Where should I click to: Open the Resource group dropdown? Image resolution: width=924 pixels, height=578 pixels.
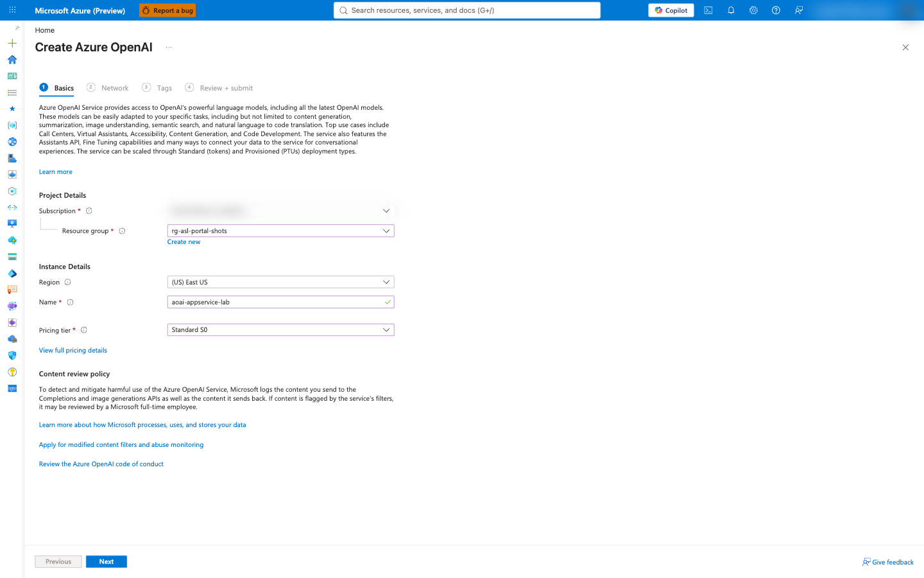click(280, 231)
